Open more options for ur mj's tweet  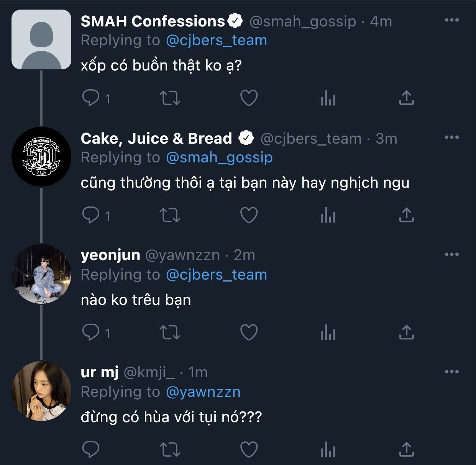(451, 372)
